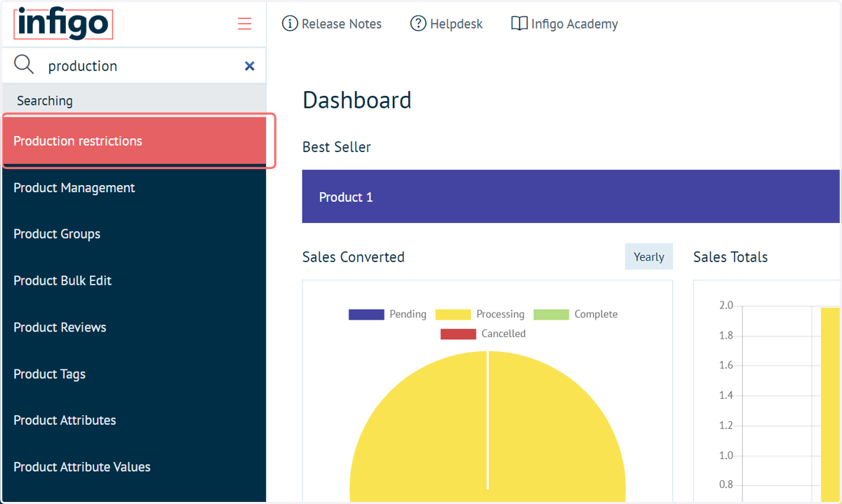Select the Product 1 best seller bar

click(570, 196)
